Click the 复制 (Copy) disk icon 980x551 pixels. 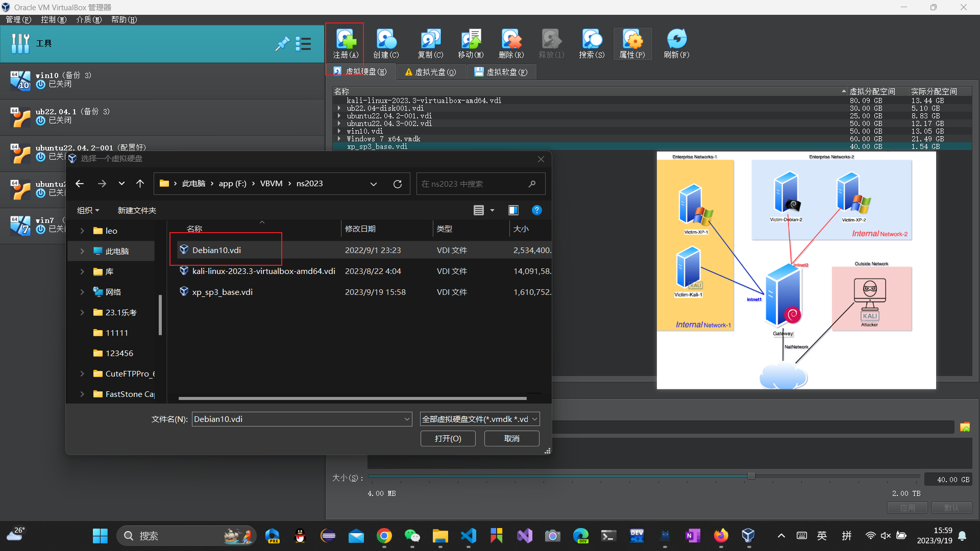[430, 44]
